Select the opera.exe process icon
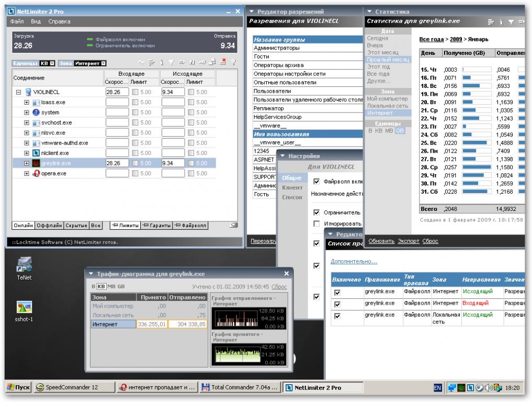 tap(36, 173)
